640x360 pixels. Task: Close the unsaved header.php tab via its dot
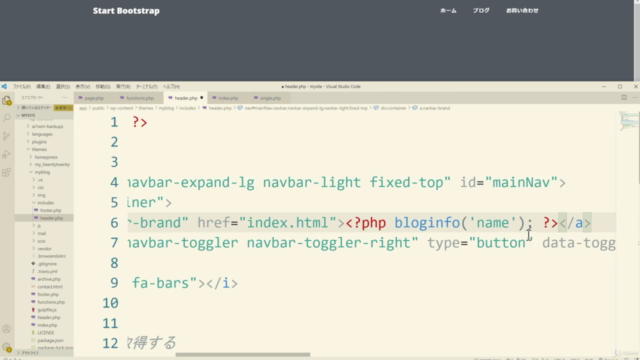pyautogui.click(x=202, y=98)
